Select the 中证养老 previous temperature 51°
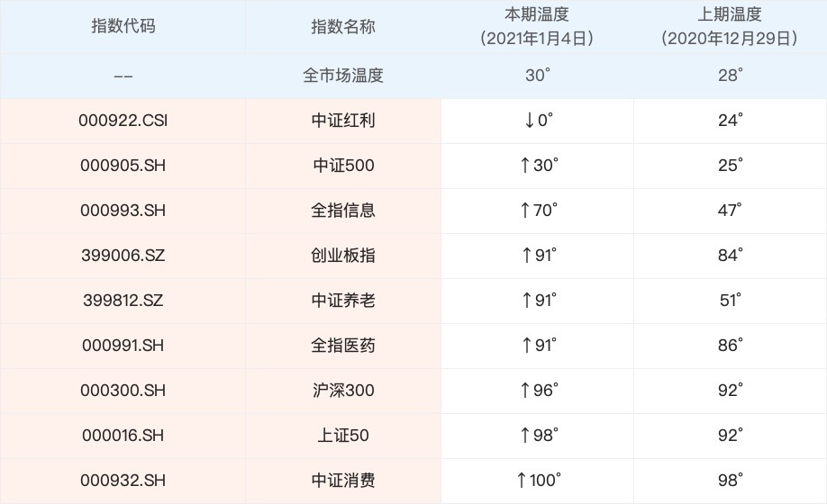Image resolution: width=827 pixels, height=504 pixels. [x=730, y=301]
